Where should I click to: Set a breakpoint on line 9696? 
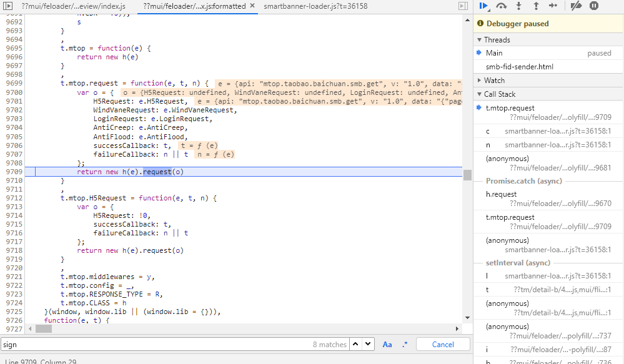click(14, 57)
